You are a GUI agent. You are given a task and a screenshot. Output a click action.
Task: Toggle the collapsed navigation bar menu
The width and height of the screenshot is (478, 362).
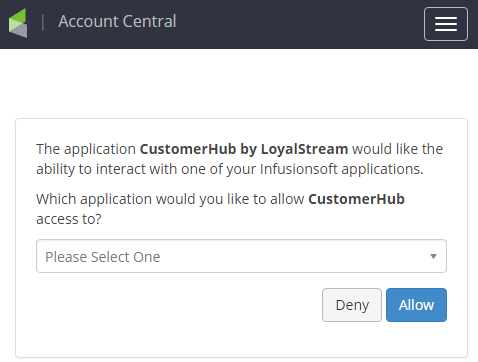point(446,24)
